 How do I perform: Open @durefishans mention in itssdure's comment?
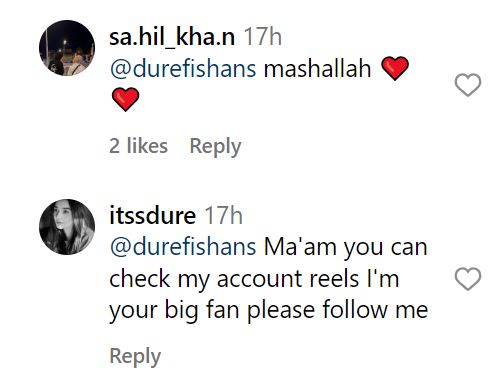pyautogui.click(x=183, y=247)
